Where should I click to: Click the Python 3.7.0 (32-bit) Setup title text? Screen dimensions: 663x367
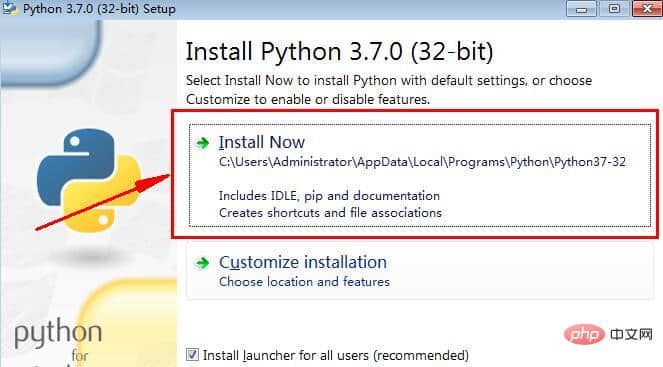99,9
